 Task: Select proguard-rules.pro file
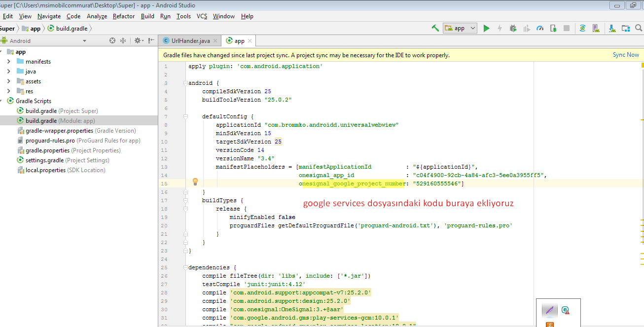coord(78,141)
